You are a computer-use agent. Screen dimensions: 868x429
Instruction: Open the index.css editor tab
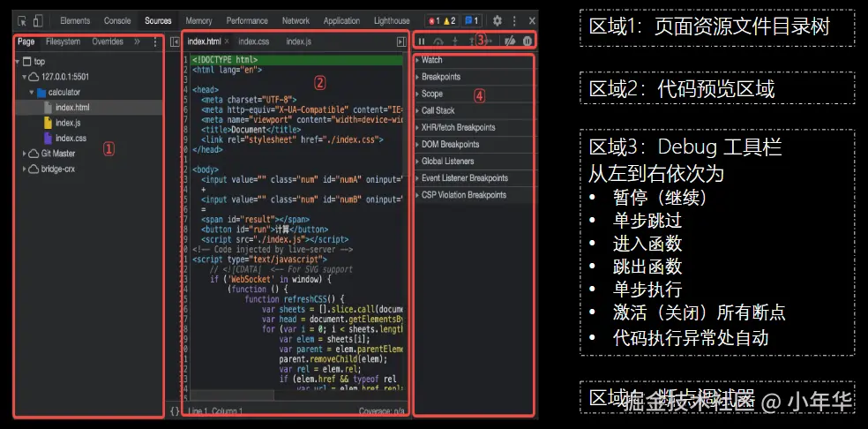point(254,41)
